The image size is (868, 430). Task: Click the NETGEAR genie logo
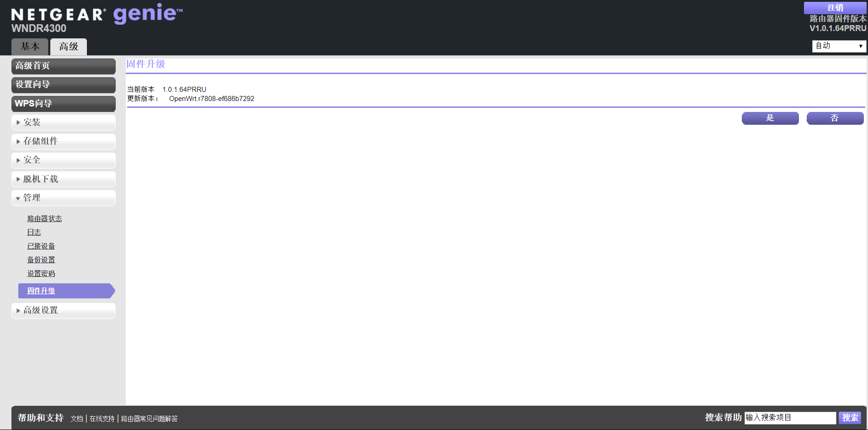[x=97, y=14]
